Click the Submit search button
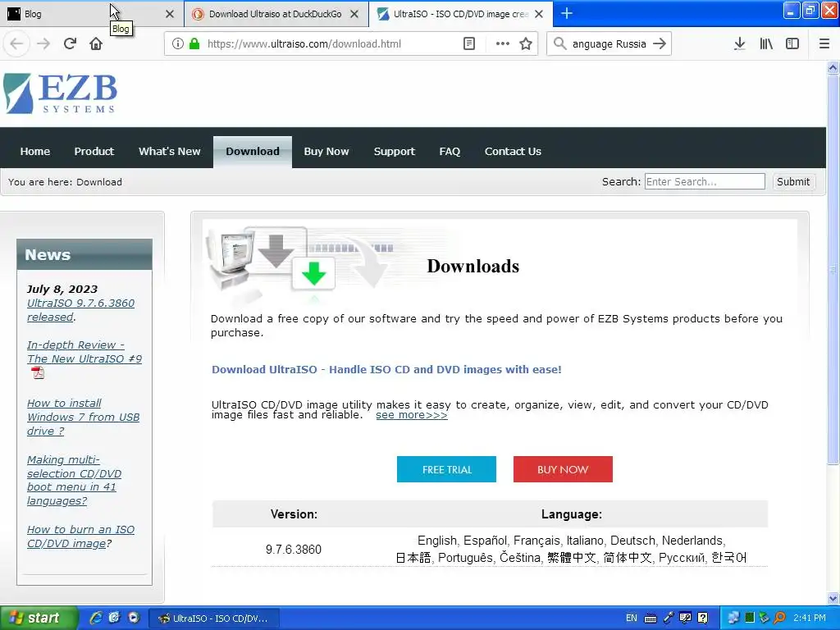Image resolution: width=840 pixels, height=630 pixels. point(793,181)
